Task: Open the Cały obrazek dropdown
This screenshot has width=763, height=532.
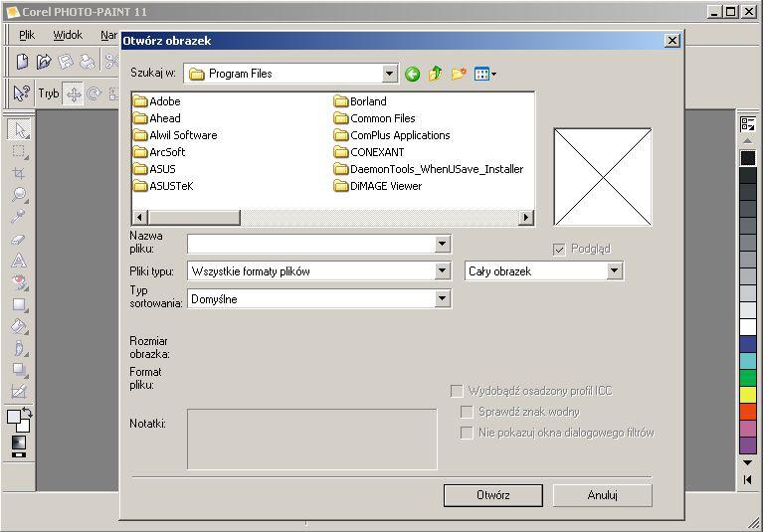Action: (614, 270)
